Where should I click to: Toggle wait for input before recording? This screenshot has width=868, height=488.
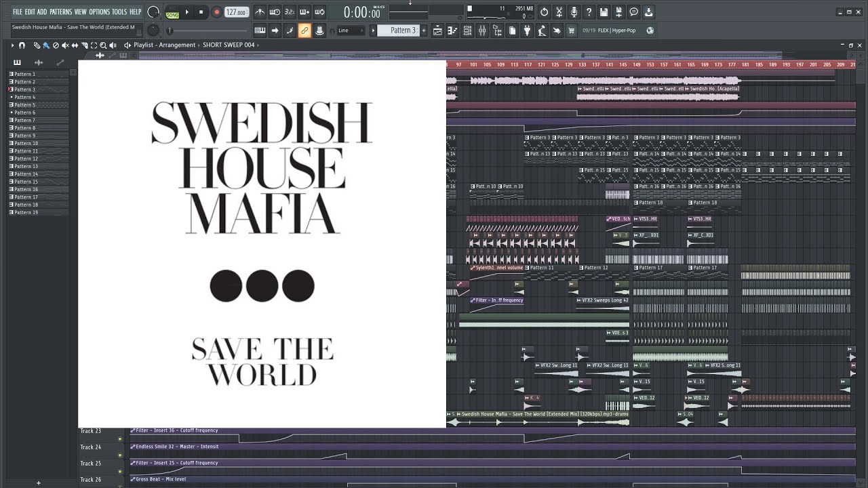coord(275,12)
